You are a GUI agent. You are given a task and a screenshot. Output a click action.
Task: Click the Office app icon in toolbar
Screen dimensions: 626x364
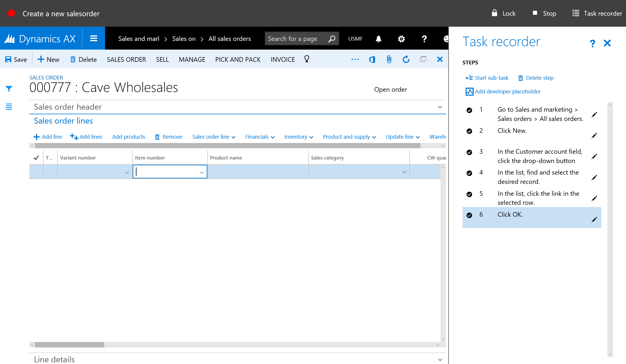click(x=372, y=59)
